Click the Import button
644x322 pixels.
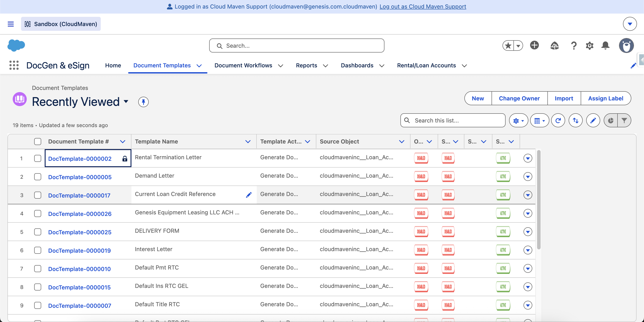click(x=564, y=98)
